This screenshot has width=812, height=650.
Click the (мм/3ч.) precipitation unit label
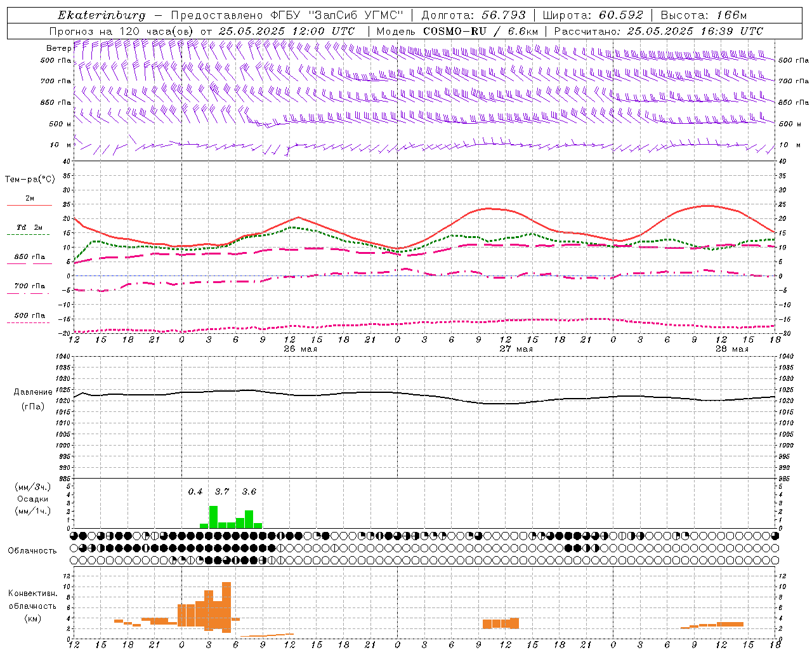(33, 487)
